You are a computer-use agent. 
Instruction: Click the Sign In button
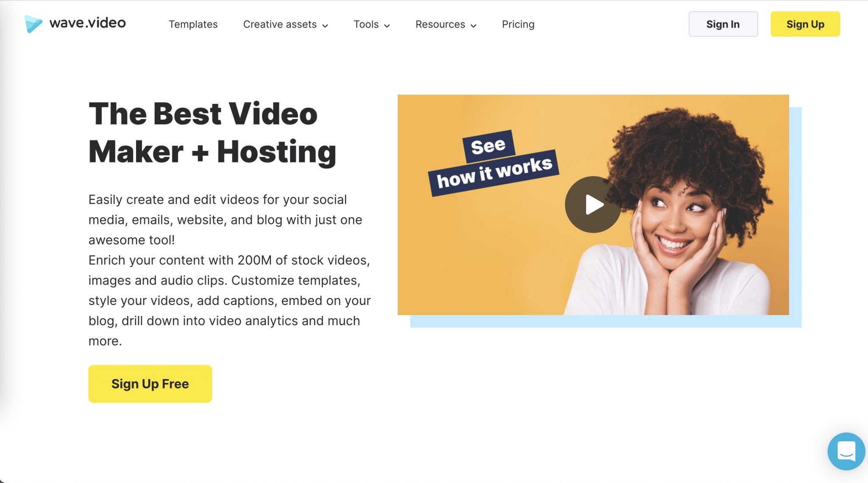tap(723, 24)
